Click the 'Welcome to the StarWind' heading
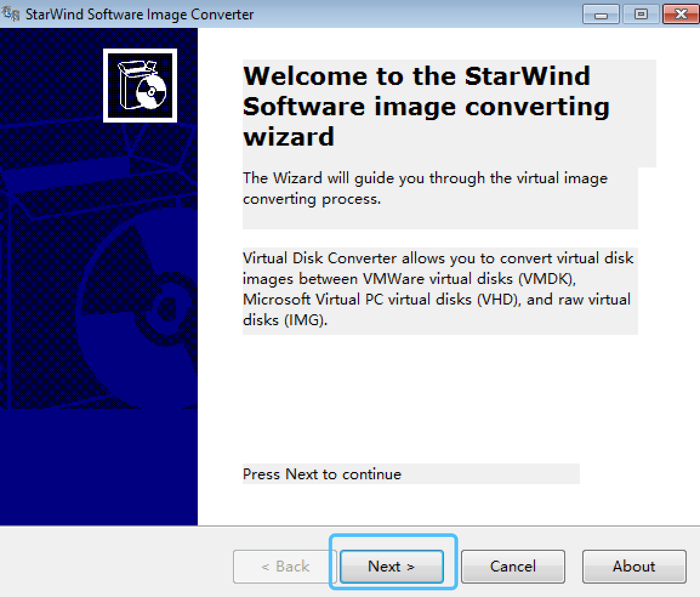700x597 pixels. coord(426,106)
